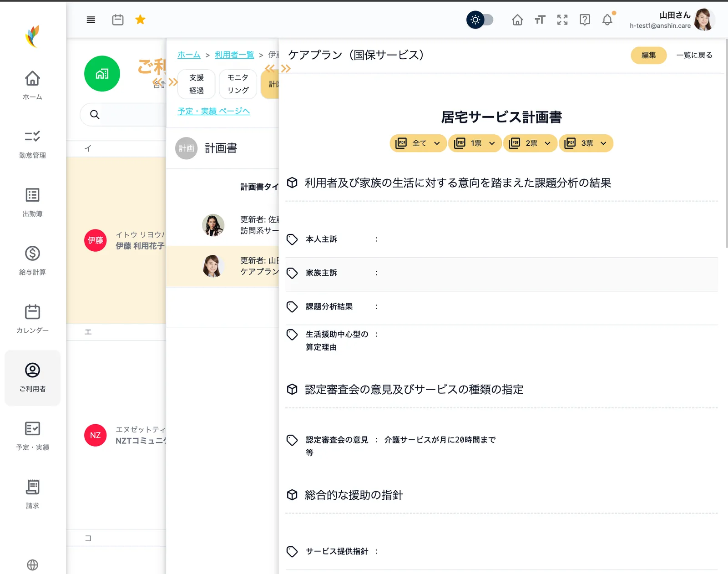
Task: Click the tag icon next to サービス提供指針
Action: 292,552
